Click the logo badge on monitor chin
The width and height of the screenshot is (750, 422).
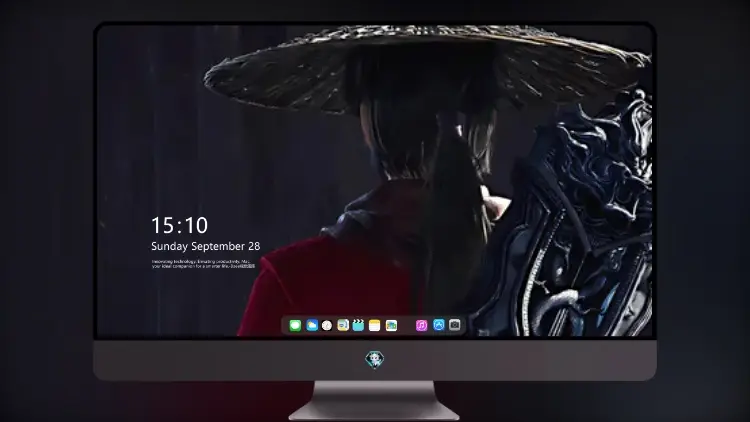(x=375, y=360)
